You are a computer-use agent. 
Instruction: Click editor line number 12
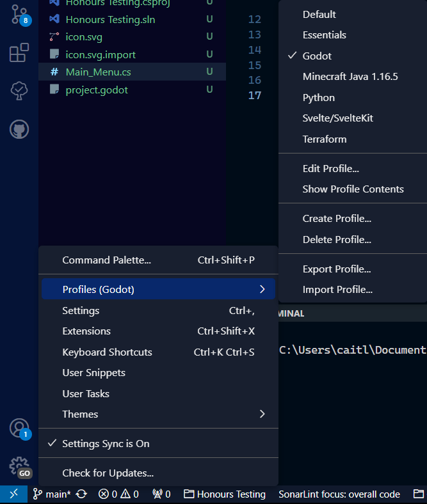[255, 19]
